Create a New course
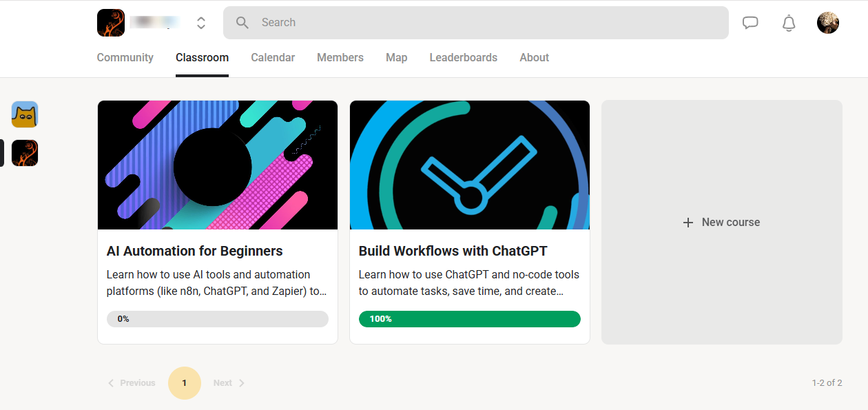Image resolution: width=868 pixels, height=410 pixels. (722, 223)
